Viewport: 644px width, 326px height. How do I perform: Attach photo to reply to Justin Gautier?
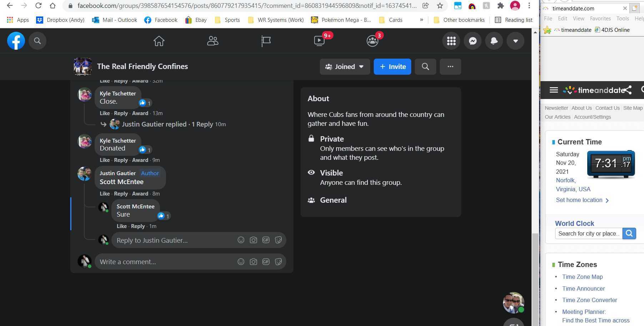pyautogui.click(x=253, y=240)
